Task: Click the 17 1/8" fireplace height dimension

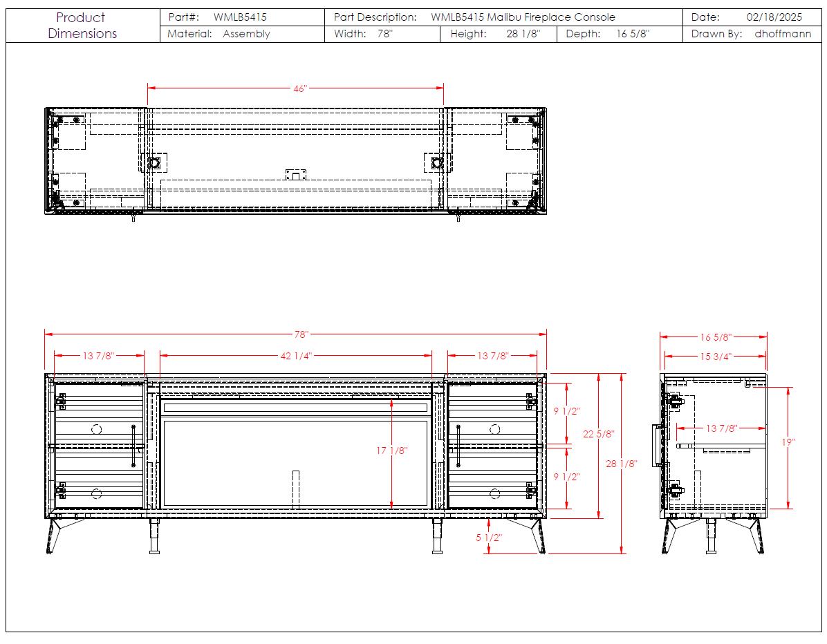Action: pyautogui.click(x=392, y=451)
